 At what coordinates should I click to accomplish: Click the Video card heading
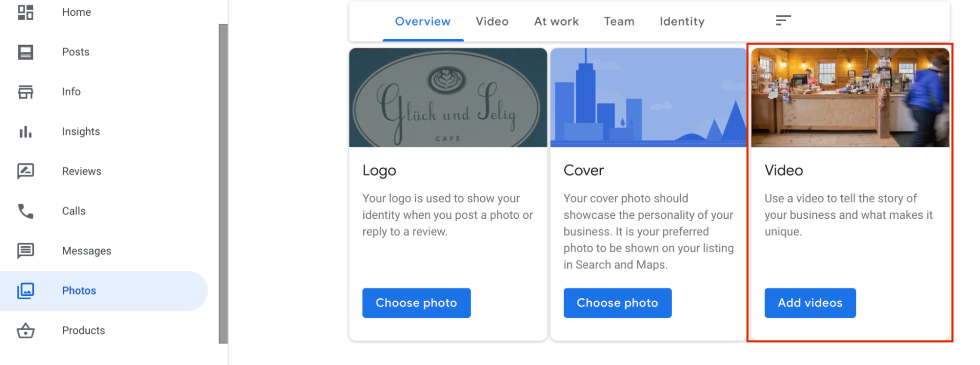click(x=783, y=170)
